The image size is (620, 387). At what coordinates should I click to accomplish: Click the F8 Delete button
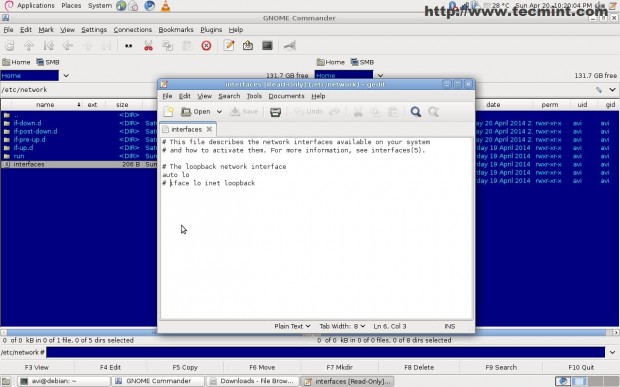(x=419, y=367)
